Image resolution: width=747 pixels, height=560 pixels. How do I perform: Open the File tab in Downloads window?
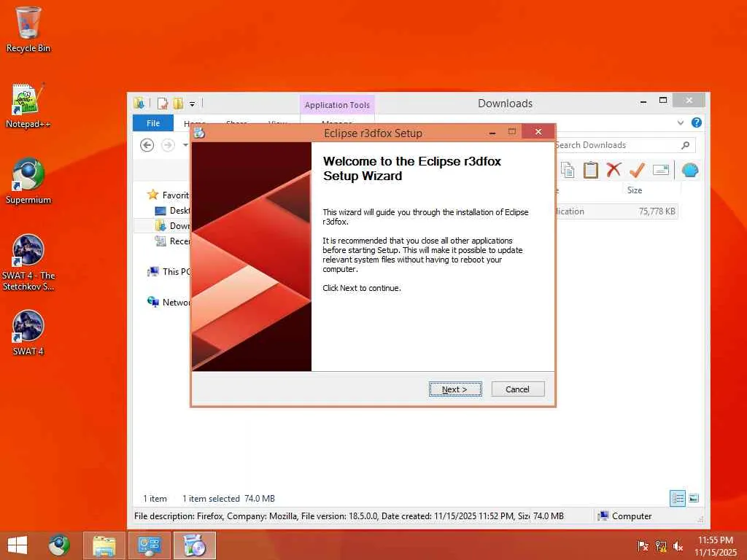[x=153, y=122]
